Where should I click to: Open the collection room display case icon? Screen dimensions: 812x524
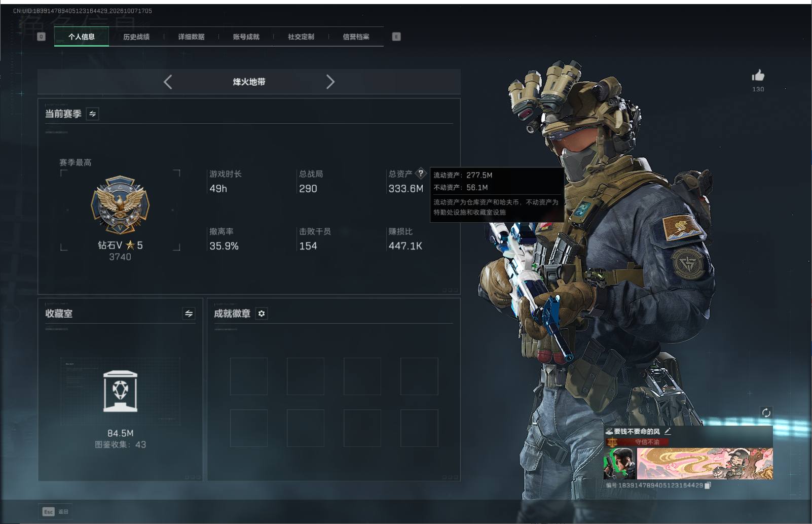120,391
